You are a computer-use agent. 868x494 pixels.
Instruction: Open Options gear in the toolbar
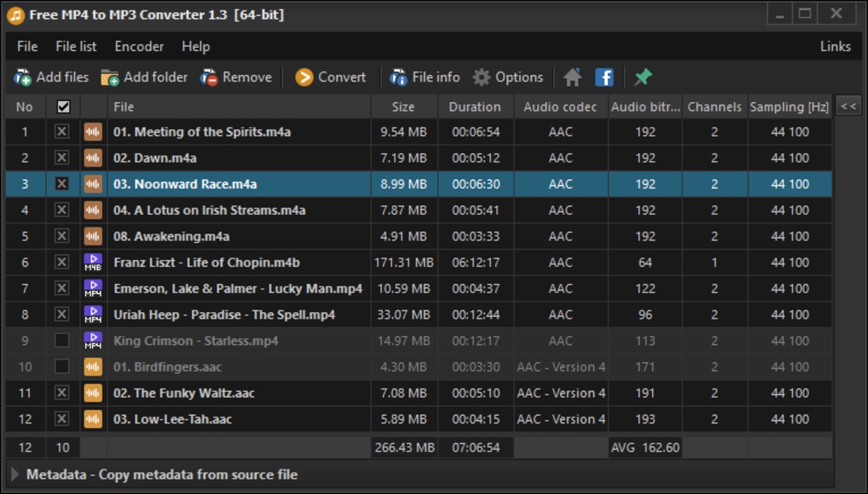tap(482, 77)
